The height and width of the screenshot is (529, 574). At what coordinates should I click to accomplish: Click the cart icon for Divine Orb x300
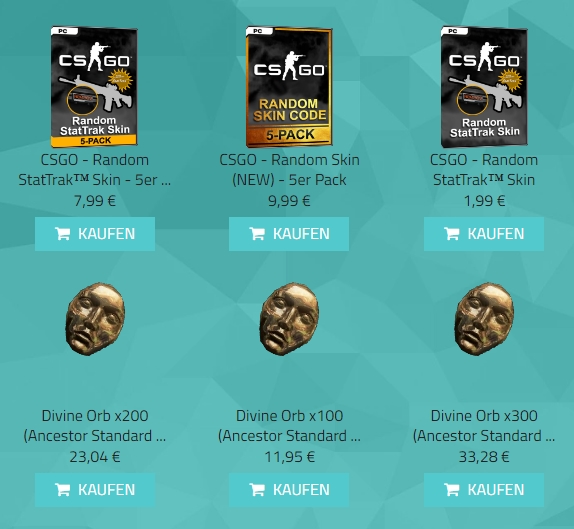451,489
